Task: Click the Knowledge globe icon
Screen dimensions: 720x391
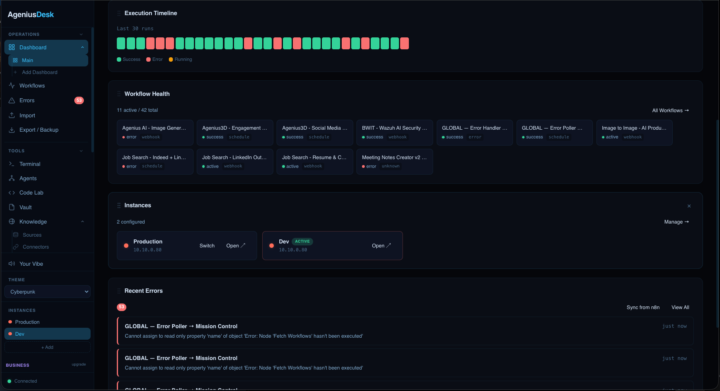Action: [12, 222]
